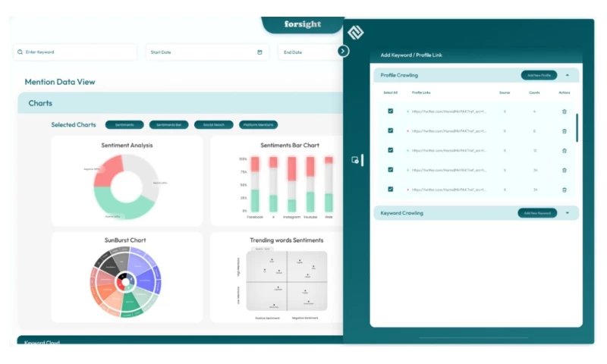Select the Platform Mentions chart pill
Image resolution: width=607 pixels, height=364 pixels.
(258, 124)
